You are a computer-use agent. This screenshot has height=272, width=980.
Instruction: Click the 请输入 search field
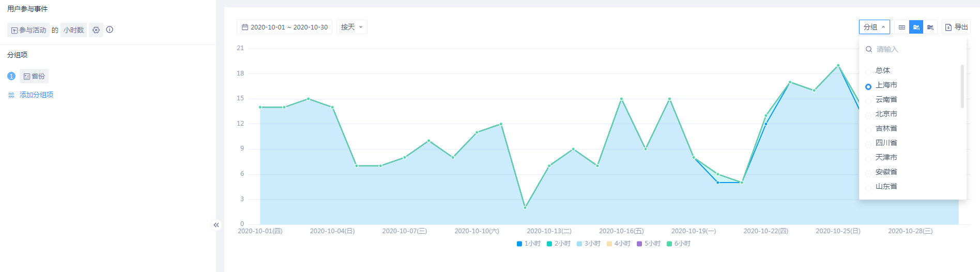click(915, 49)
